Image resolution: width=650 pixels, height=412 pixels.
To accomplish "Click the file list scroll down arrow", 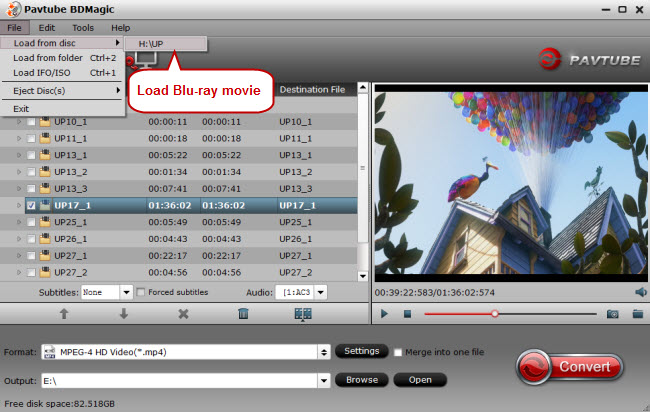I will pos(363,276).
